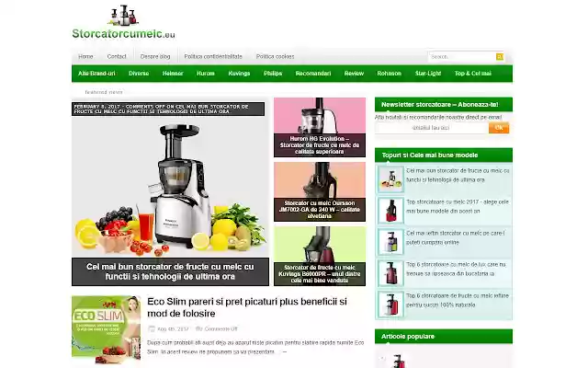Screen dimensions: 588x368
Task: Open Oursson JM7002-GA storcator card
Action: (x=320, y=191)
